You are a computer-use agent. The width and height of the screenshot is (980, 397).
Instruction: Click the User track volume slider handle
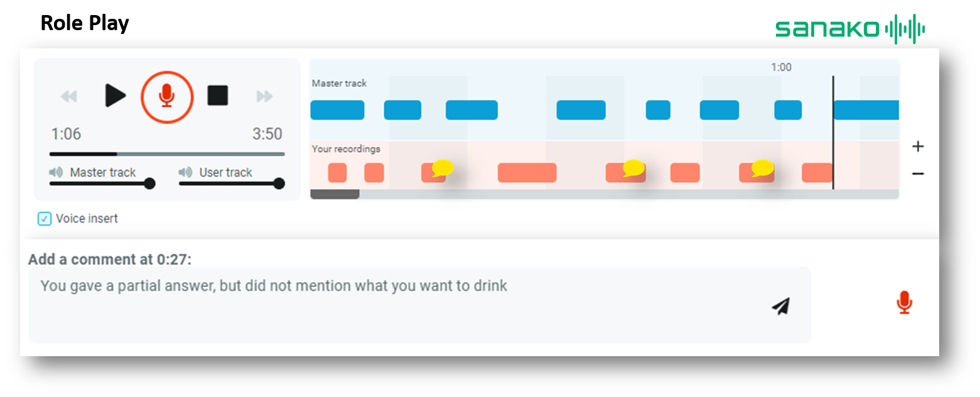click(279, 183)
